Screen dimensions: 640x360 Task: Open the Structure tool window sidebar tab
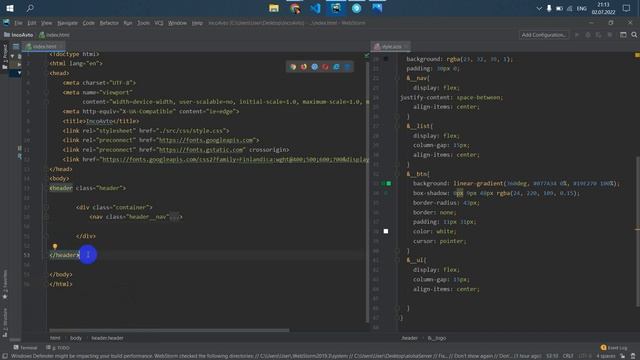5,322
